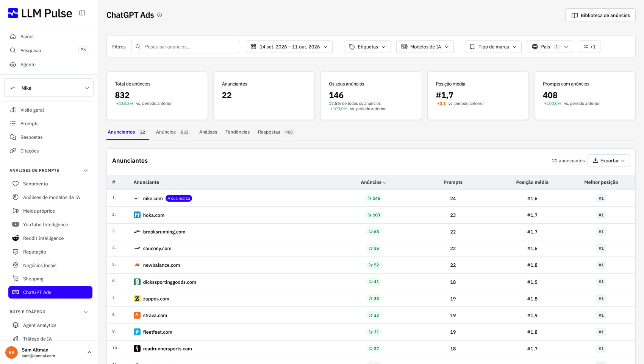
Task: Click the Pesquisar sidebar item
Action: 49,50
